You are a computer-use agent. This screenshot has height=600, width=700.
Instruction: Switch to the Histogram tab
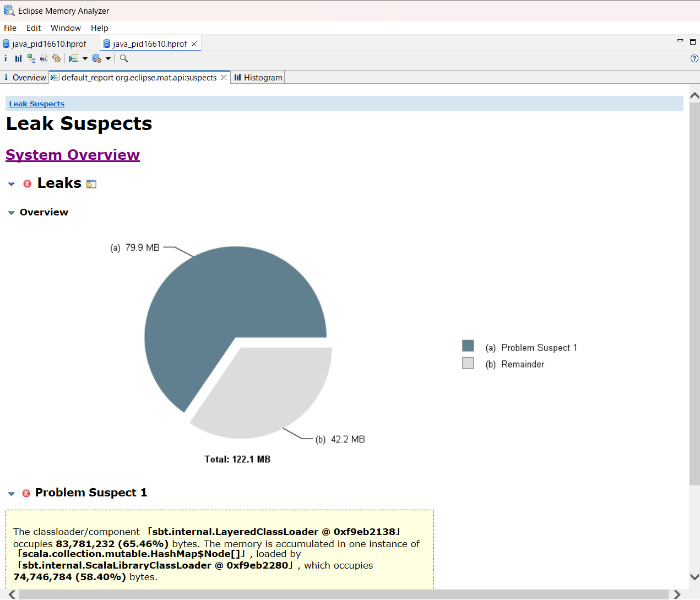(x=258, y=78)
